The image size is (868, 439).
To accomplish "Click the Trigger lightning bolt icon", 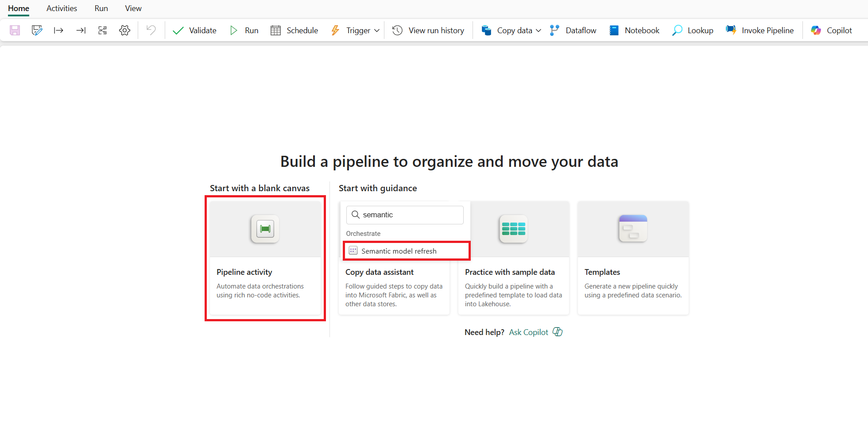I will click(x=335, y=30).
